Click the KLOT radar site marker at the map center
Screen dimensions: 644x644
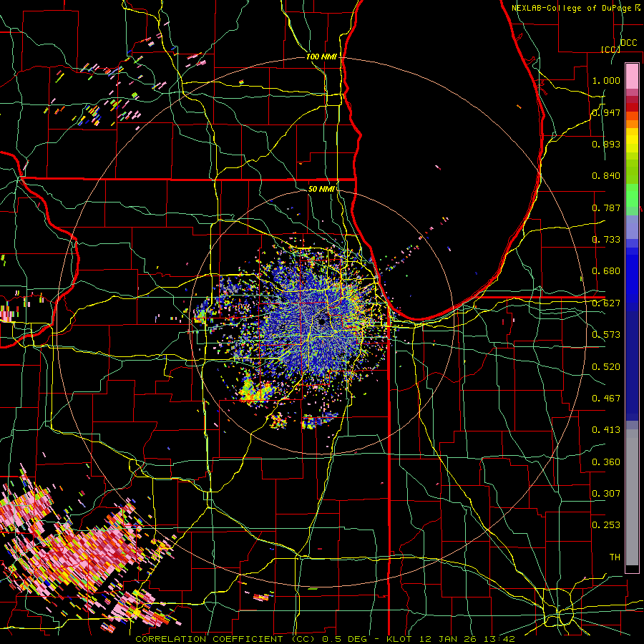pos(323,322)
